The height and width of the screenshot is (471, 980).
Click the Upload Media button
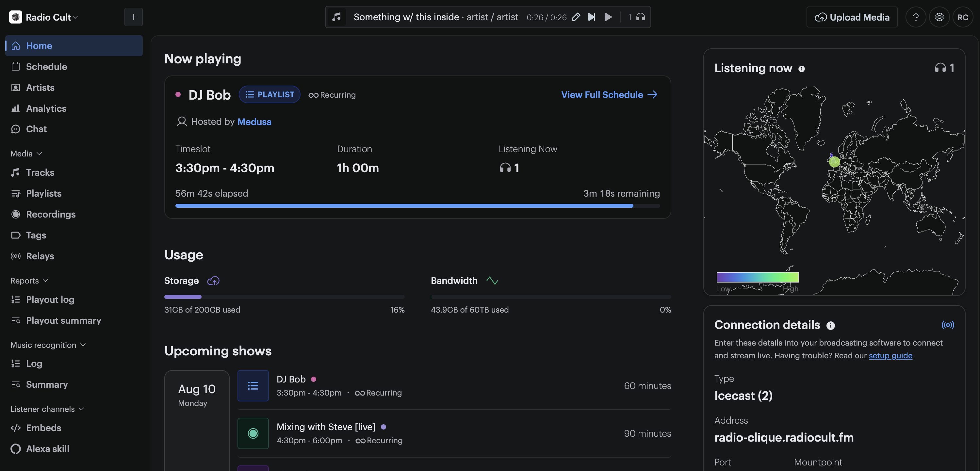[852, 17]
